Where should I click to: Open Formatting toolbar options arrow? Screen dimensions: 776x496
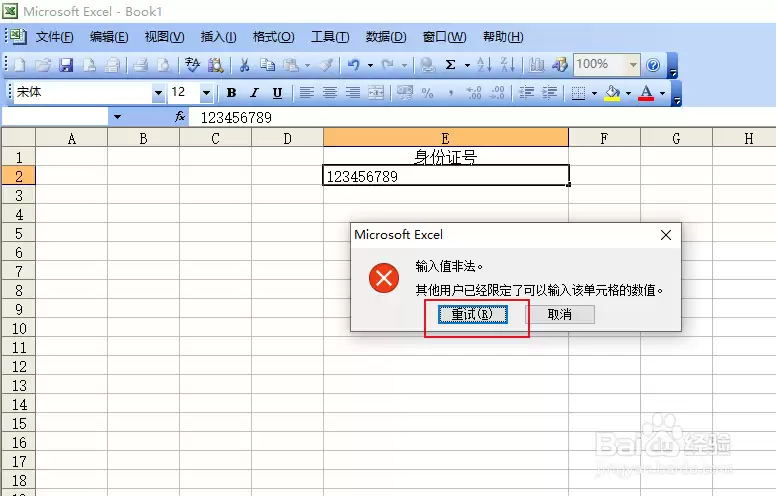tap(677, 94)
